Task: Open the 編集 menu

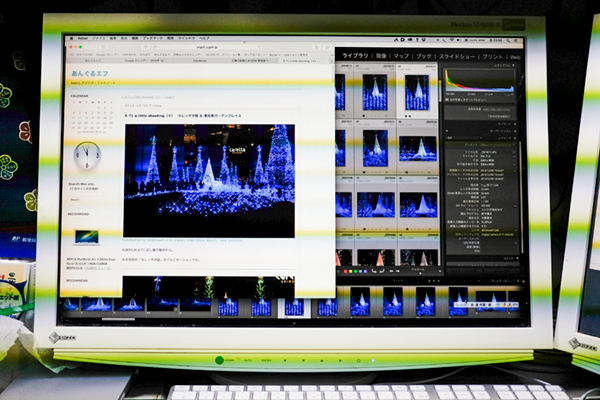Action: 113,38
